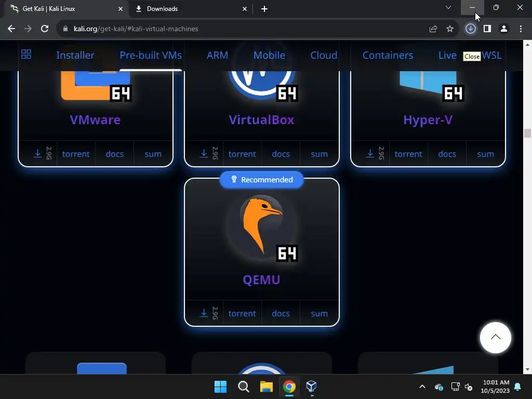This screenshot has width=532, height=399.
Task: Open the tab search chevron
Action: click(448, 7)
